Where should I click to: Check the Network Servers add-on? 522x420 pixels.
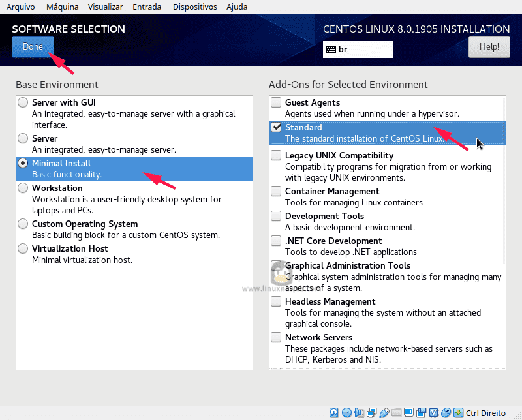tap(276, 337)
